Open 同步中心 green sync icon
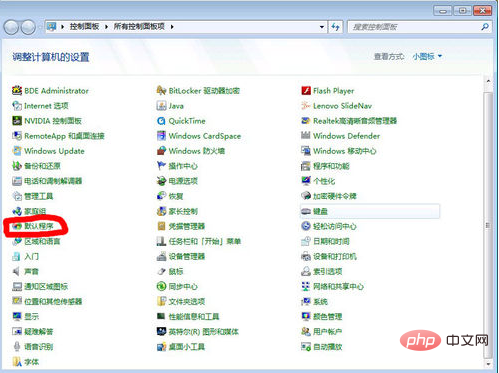Viewport: 499px width, 373px height. click(x=161, y=286)
